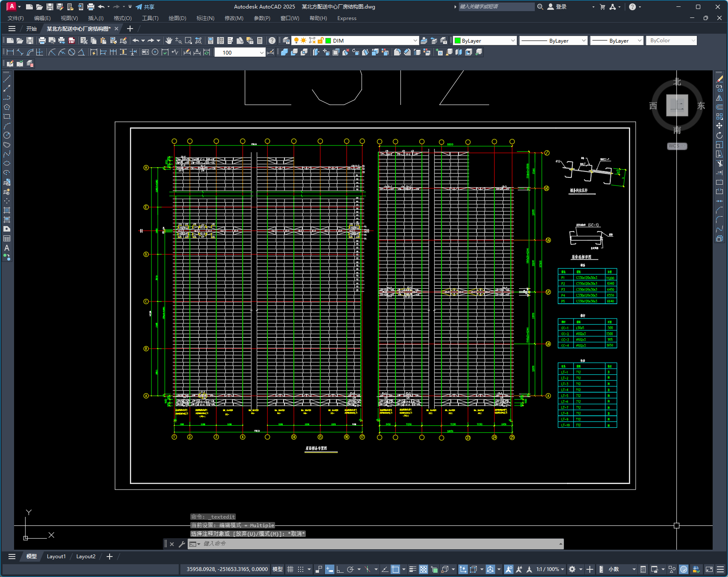The width and height of the screenshot is (728, 577).
Task: Switch to the 开始 start tab
Action: 32,29
